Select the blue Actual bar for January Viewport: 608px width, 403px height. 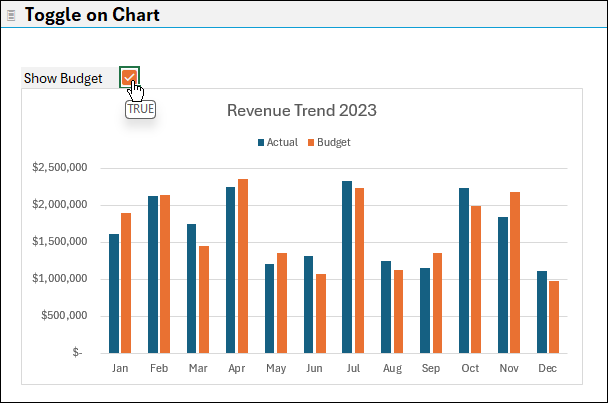[114, 293]
